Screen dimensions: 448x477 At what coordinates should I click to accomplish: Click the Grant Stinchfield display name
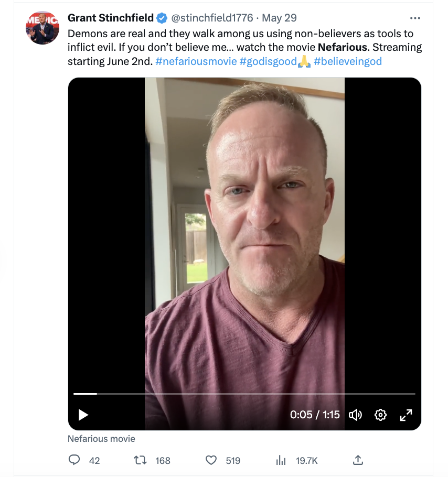(x=111, y=18)
